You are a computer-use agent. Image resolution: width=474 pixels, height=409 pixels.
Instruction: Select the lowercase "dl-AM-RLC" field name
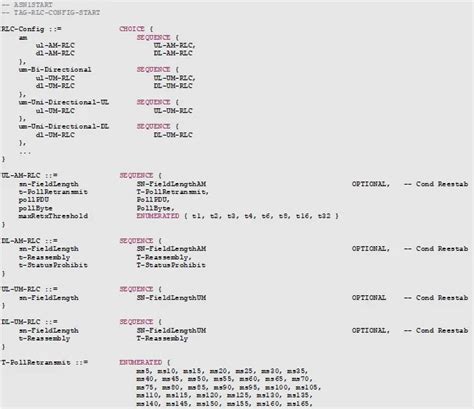pyautogui.click(x=55, y=53)
